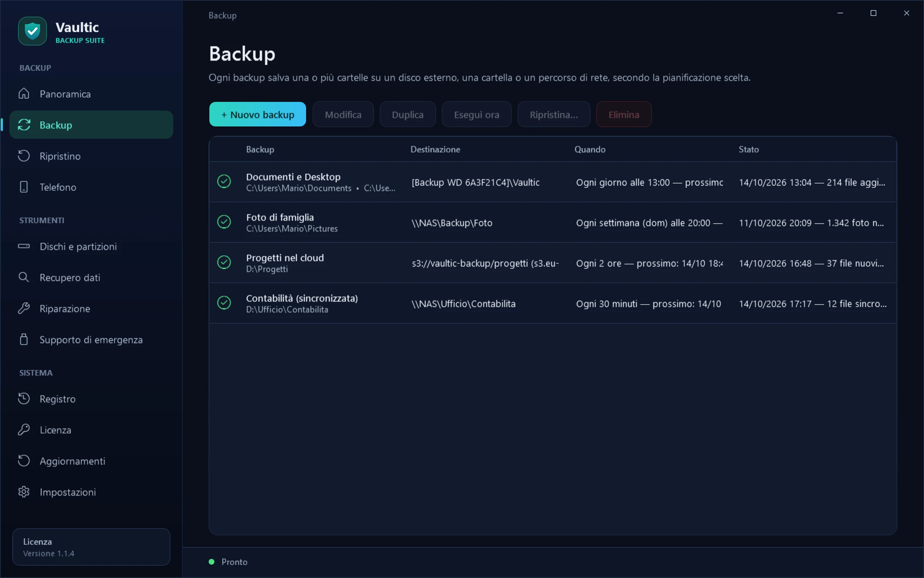The height and width of the screenshot is (578, 924).
Task: Open Dischi e partizioni tools
Action: tap(91, 246)
